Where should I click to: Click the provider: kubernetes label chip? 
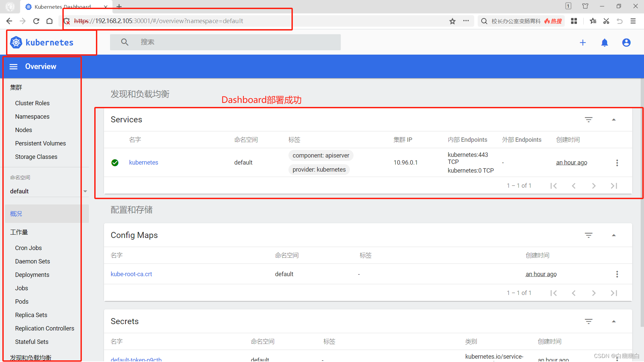pos(319,170)
